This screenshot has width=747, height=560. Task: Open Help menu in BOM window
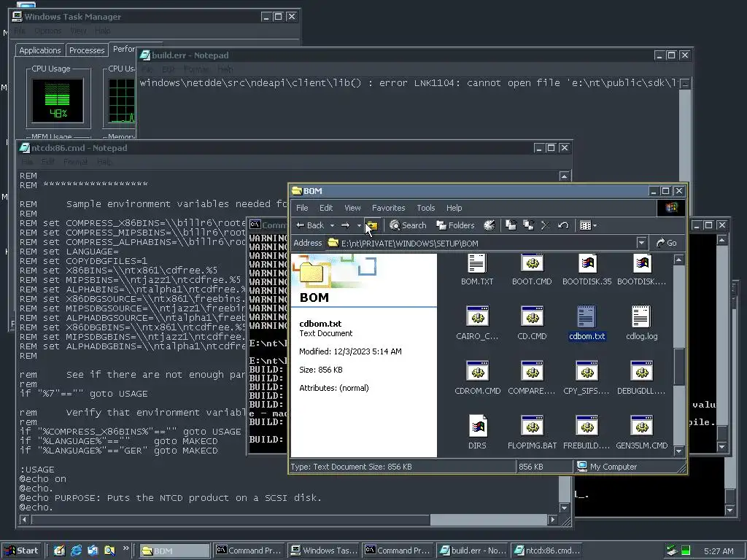tap(454, 208)
